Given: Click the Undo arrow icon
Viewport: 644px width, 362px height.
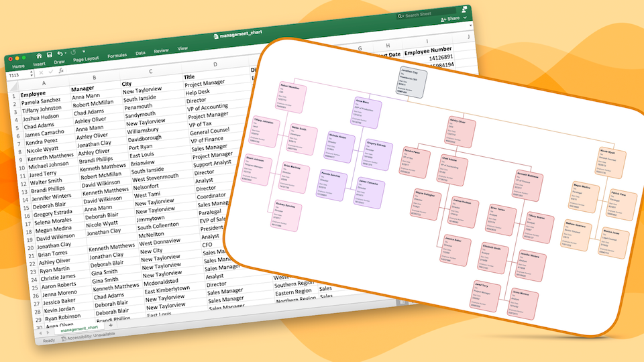Looking at the screenshot, I should pos(60,54).
